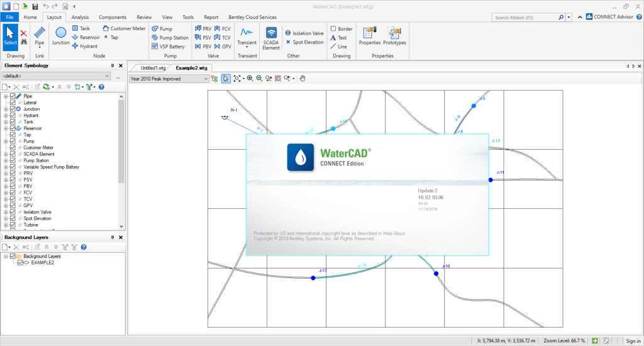The height and width of the screenshot is (346, 644).
Task: Open the Search Ribbon dropdown arrow
Action: click(x=569, y=17)
